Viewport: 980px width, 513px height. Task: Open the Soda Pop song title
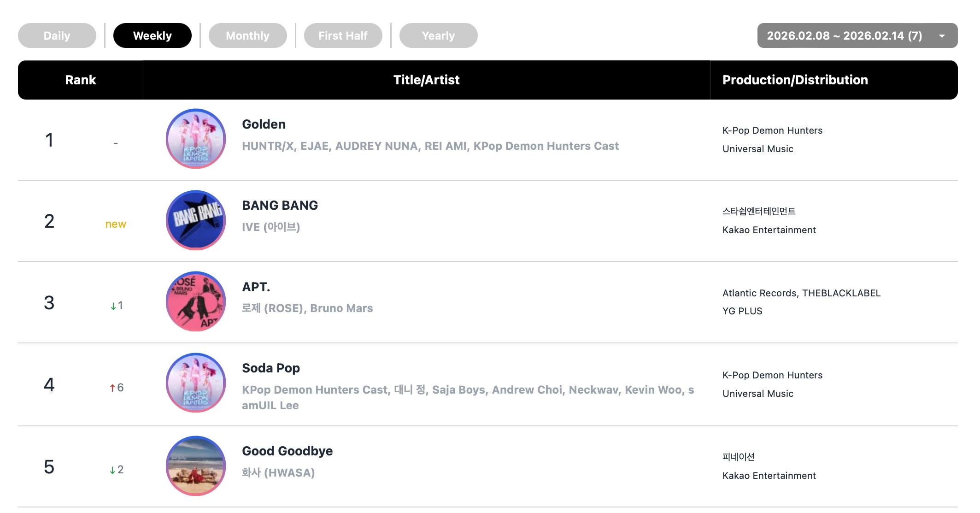click(271, 368)
